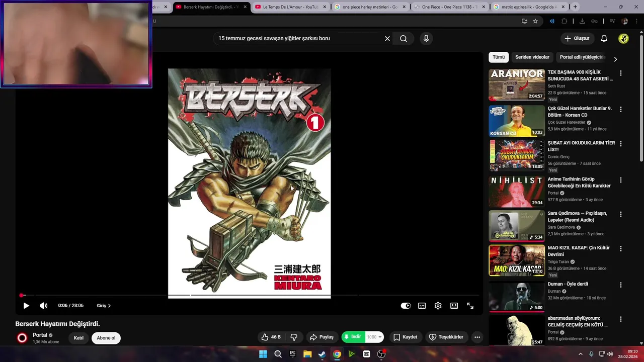Click the Teşekkürler thanks button
This screenshot has height=362, width=644.
(446, 337)
